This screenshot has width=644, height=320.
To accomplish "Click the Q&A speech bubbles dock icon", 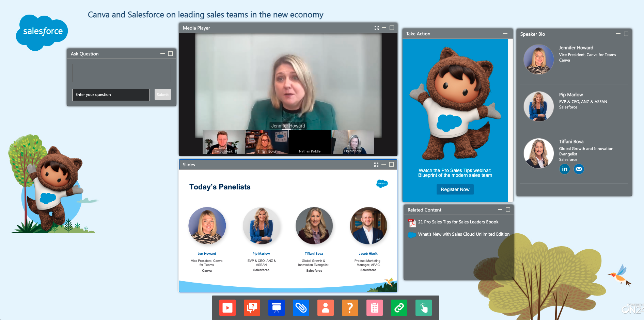I will click(x=252, y=308).
